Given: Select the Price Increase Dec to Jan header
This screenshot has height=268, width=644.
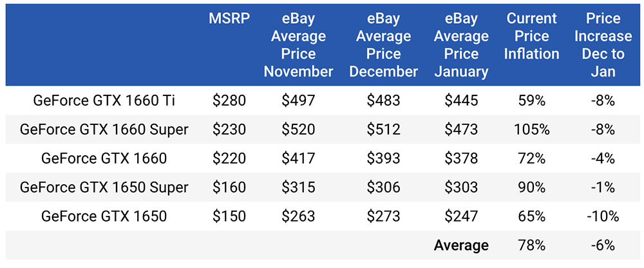Looking at the screenshot, I should (603, 45).
